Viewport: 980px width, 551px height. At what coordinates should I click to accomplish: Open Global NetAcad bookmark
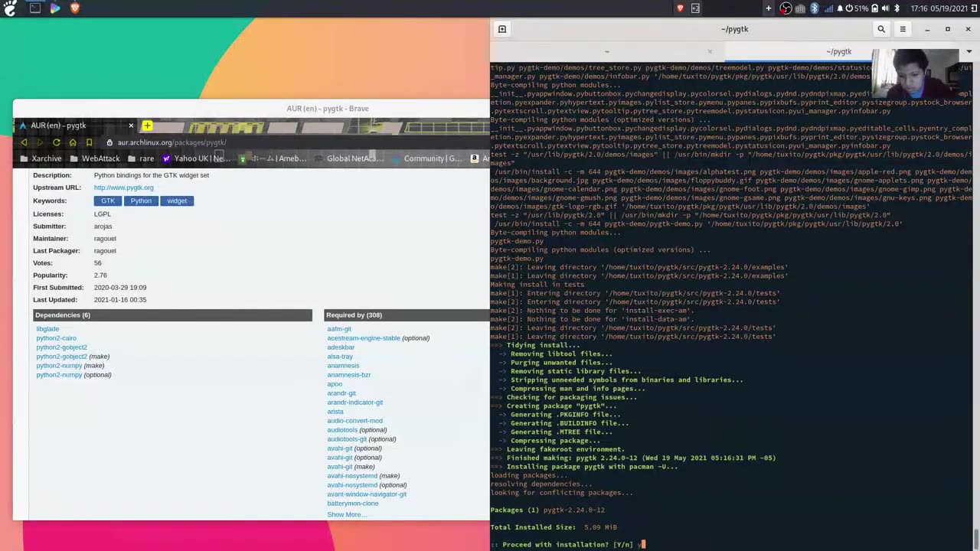point(349,158)
